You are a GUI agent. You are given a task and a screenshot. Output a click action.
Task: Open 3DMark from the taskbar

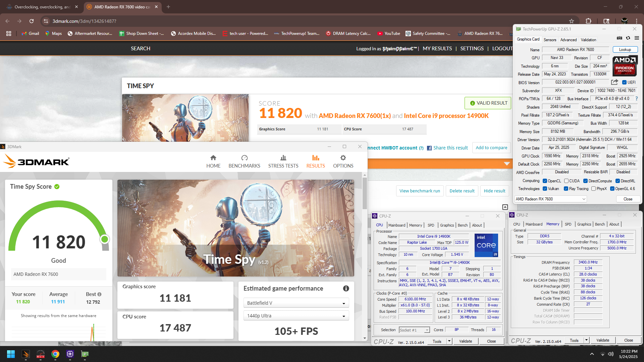26,354
